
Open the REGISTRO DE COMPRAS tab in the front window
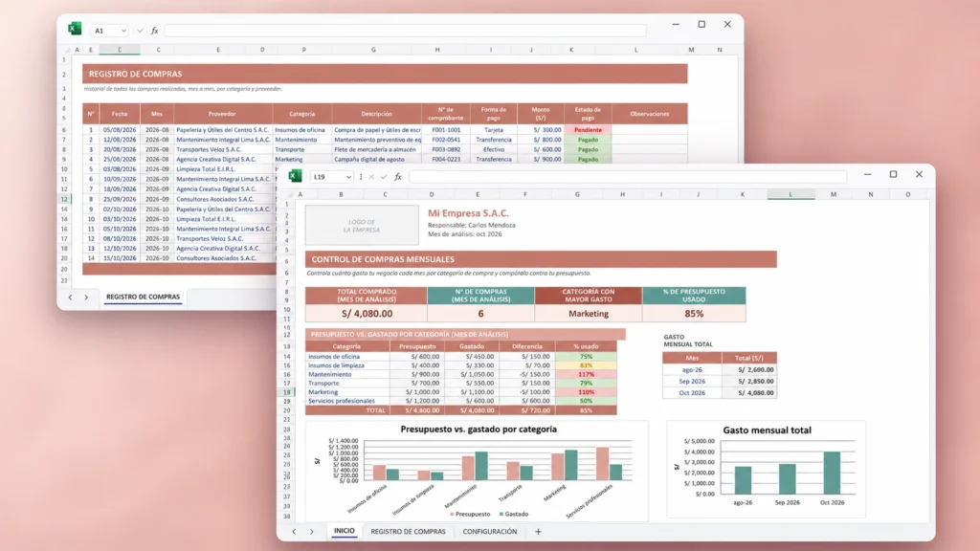[408, 532]
